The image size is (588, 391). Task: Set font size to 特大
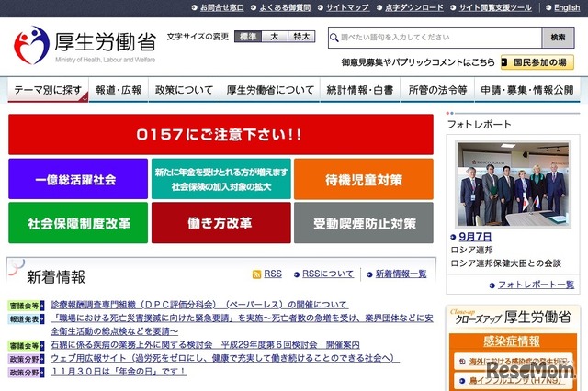pyautogui.click(x=300, y=37)
